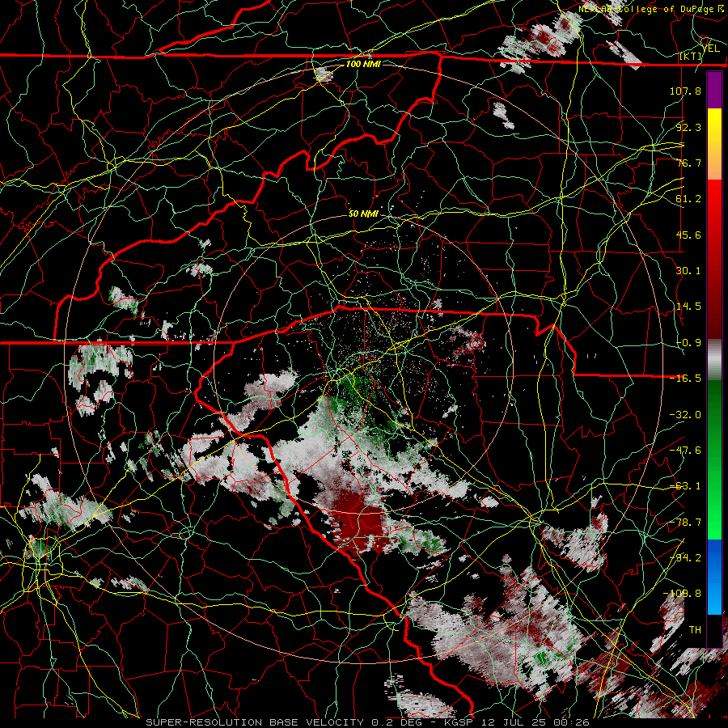Screen dimensions: 728x728
Task: Click the blue color bar segment
Action: [x=714, y=557]
